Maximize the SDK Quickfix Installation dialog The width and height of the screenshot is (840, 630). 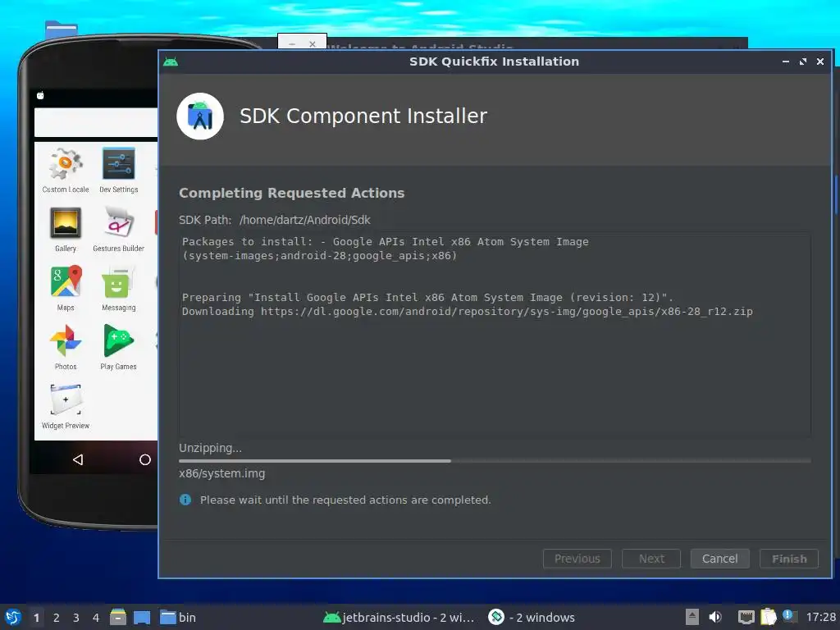tap(802, 62)
